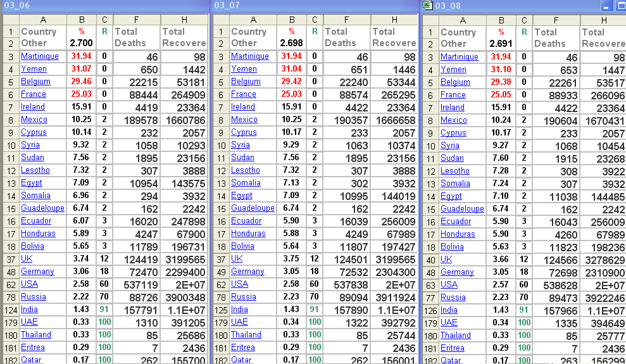Select the green R header cell in window 03_06

[x=104, y=32]
